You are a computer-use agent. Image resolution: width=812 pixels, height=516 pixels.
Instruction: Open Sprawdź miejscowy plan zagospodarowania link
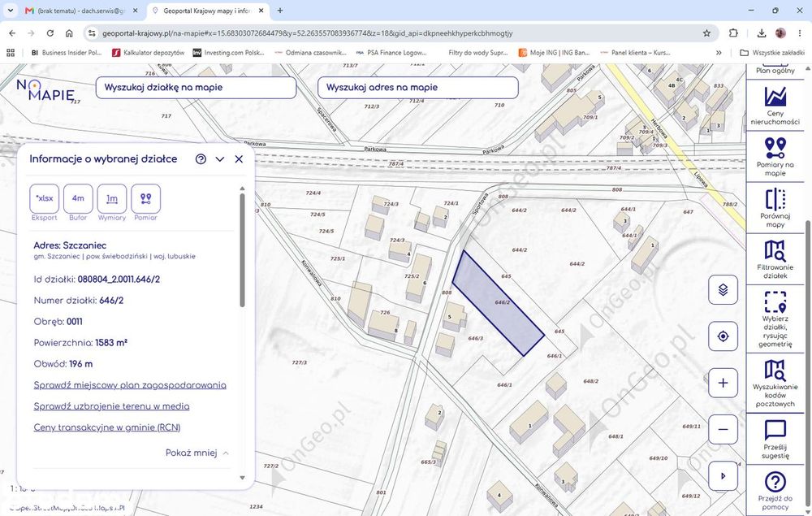point(130,385)
